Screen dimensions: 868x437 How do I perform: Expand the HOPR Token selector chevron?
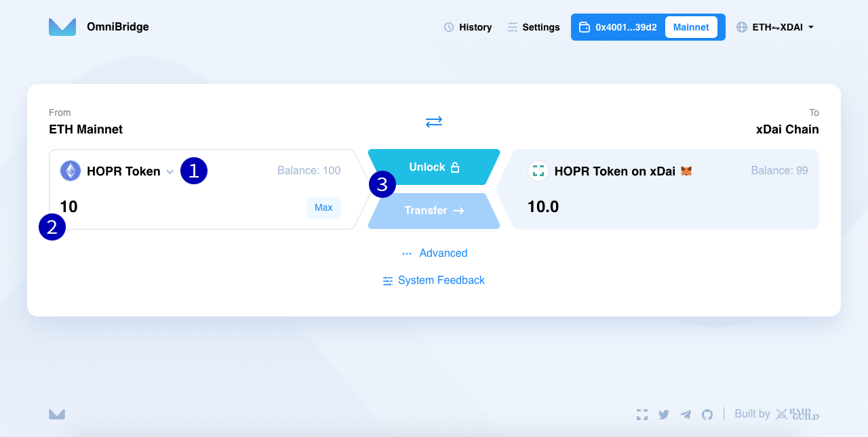(170, 172)
